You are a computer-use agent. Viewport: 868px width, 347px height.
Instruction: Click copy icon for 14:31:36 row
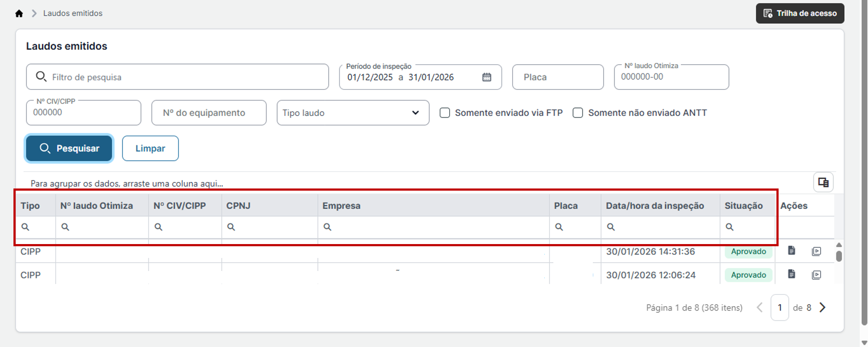(x=816, y=251)
